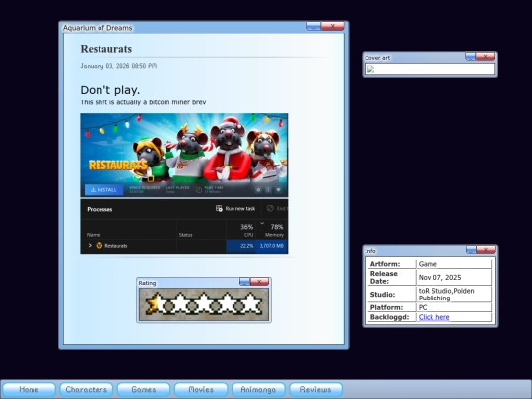
Task: Click the Restaurats process icon in the task list
Action: [x=100, y=245]
